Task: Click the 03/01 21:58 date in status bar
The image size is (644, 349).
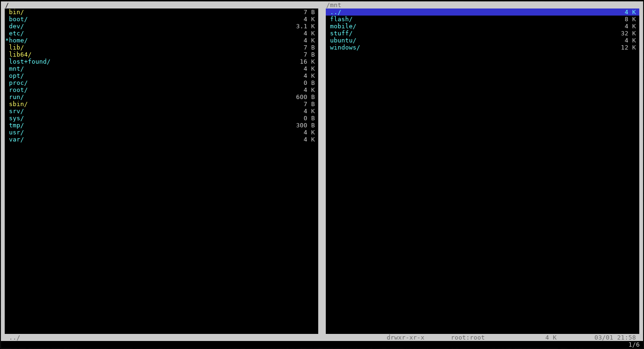Action: tap(615, 338)
